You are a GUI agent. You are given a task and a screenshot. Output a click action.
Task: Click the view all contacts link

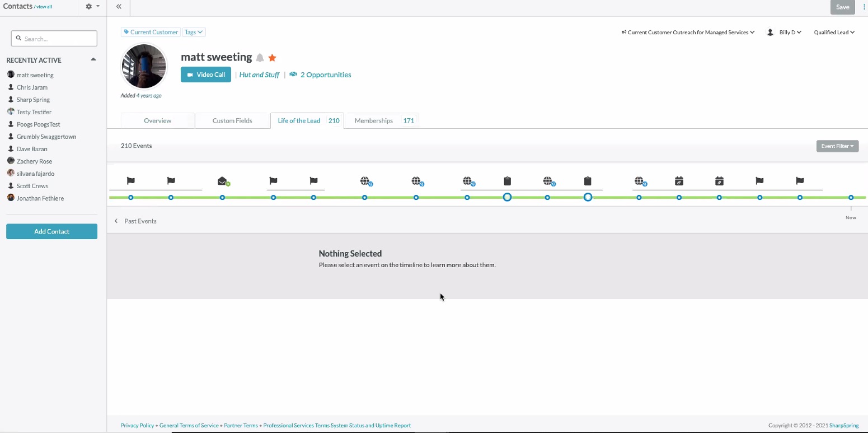pos(44,7)
